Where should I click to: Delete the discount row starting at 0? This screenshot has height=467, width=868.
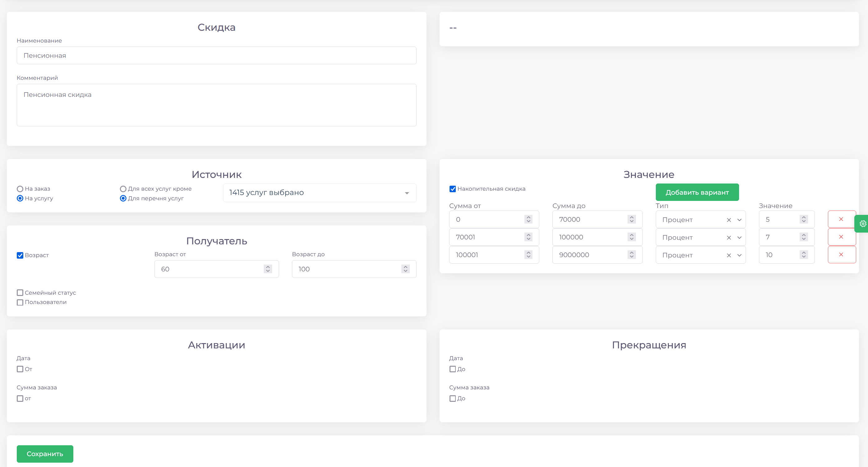[x=841, y=219]
